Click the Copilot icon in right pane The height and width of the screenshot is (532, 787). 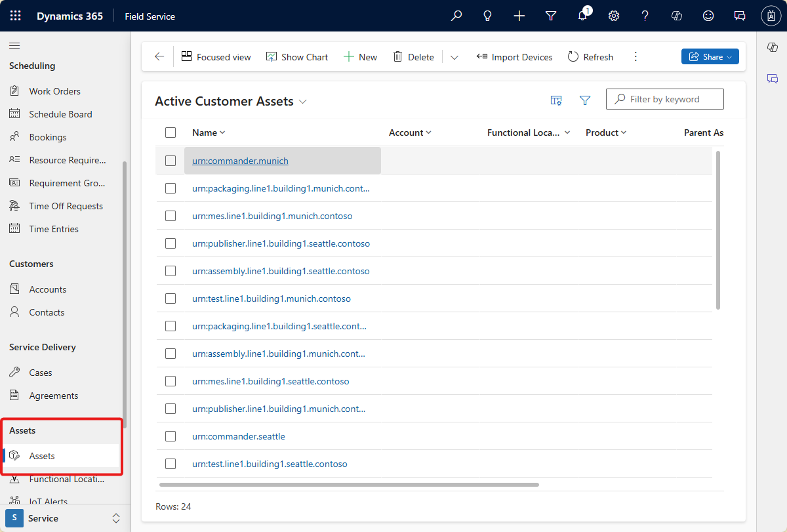click(772, 47)
